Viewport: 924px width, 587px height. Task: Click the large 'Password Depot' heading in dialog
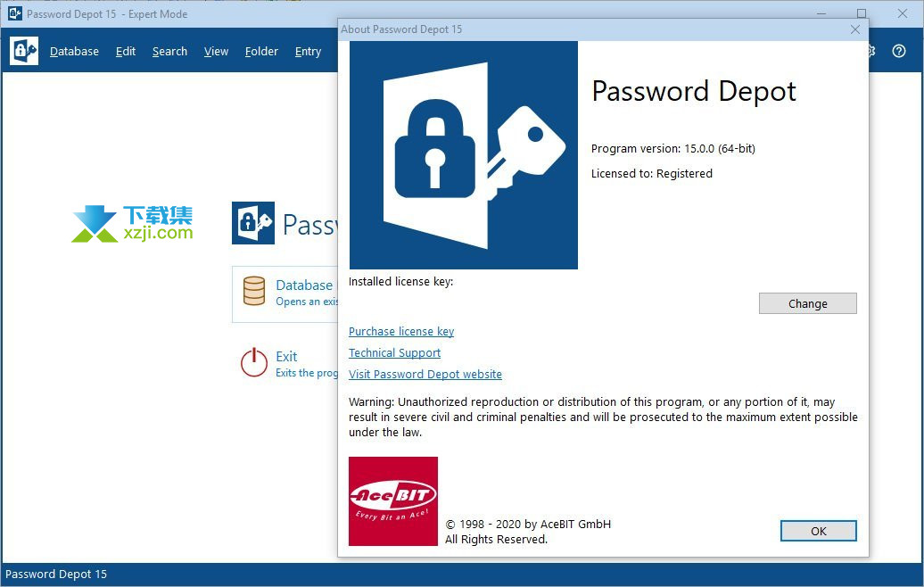click(x=694, y=92)
